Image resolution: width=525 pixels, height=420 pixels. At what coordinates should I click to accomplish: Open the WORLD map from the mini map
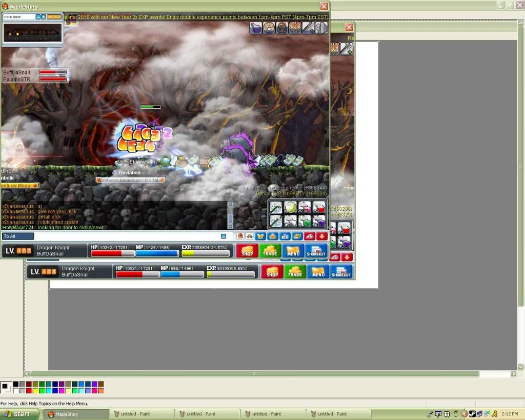point(54,17)
